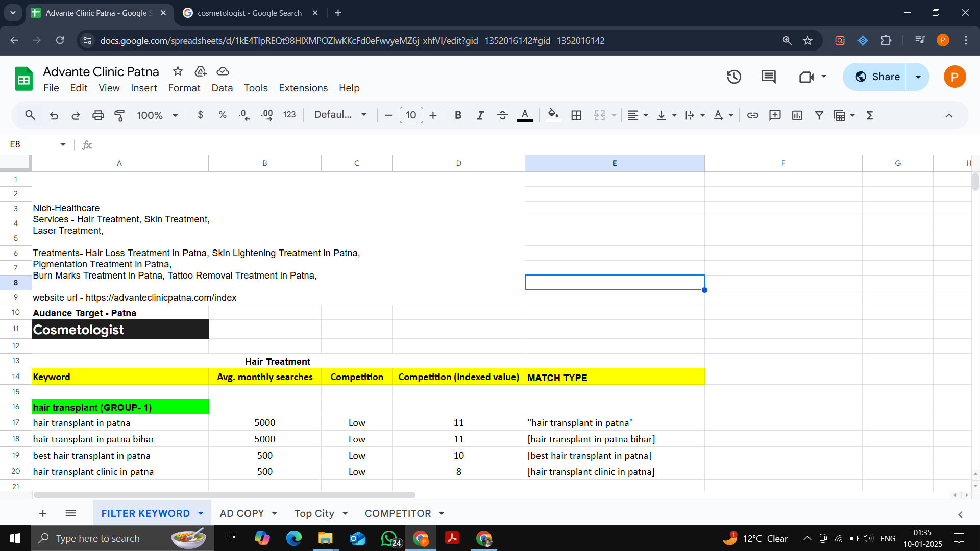Screen dimensions: 980x551
Task: Open FILTER KEYWORD tab dropdown arrow
Action: (201, 513)
